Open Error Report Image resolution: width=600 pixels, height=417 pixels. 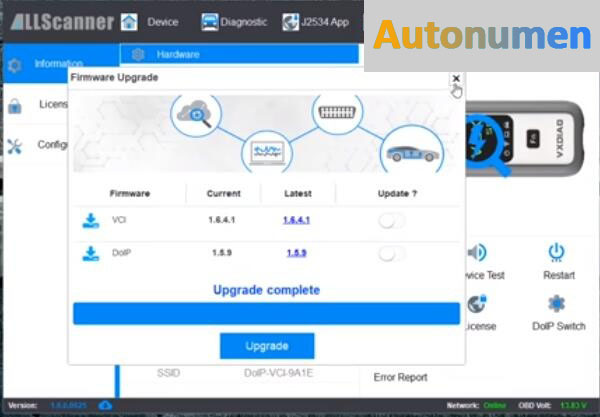400,377
